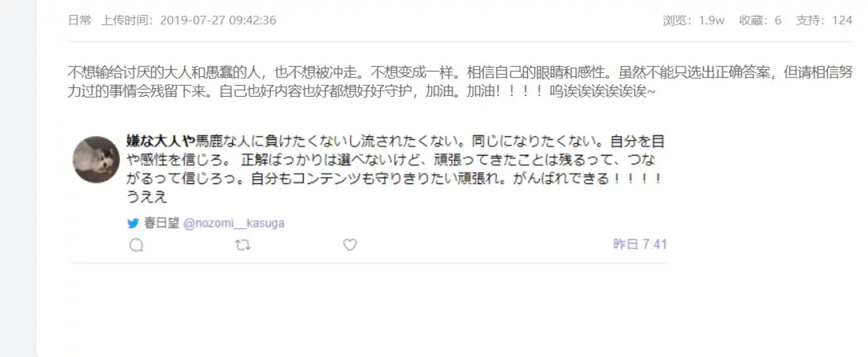
Task: Open the tweet author's avatar image
Action: tap(96, 160)
